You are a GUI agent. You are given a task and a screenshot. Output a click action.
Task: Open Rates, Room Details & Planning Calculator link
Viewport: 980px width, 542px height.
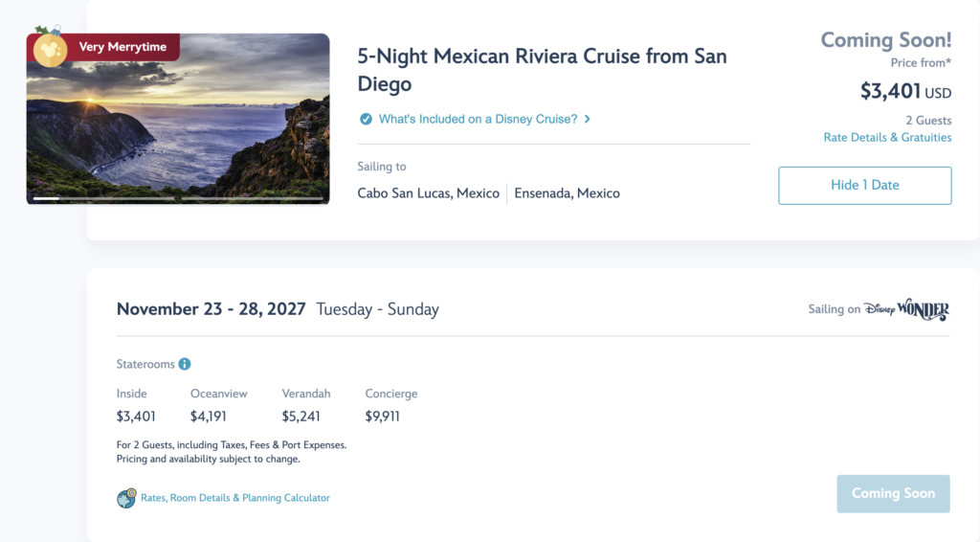point(235,498)
